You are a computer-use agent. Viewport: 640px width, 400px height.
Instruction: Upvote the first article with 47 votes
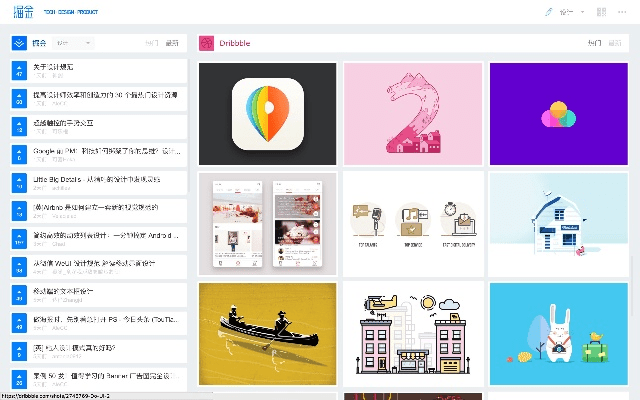tap(19, 71)
